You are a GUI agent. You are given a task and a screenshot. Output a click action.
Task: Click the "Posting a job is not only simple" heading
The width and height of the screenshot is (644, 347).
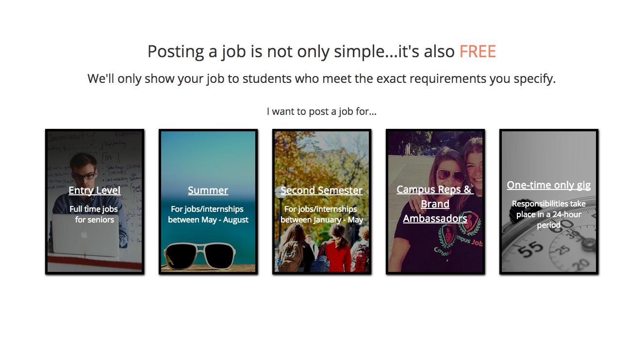coord(301,51)
